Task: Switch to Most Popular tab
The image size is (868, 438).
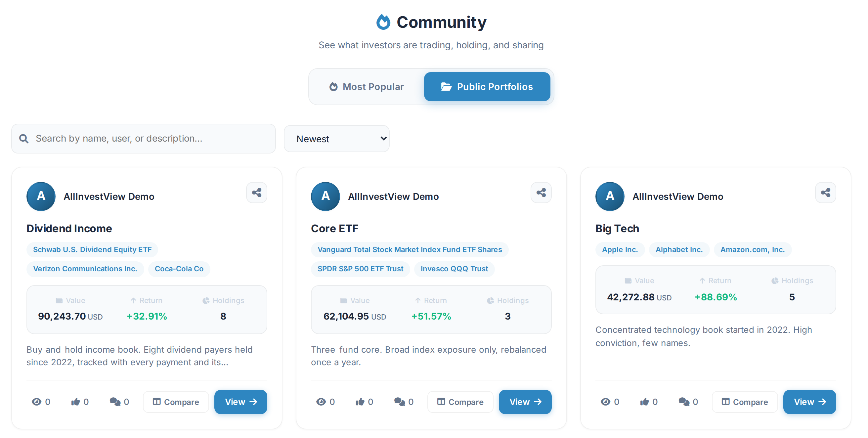Action: tap(366, 87)
